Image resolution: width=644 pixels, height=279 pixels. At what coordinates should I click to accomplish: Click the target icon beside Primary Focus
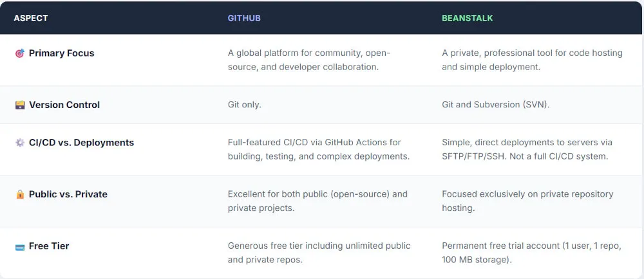pos(20,53)
